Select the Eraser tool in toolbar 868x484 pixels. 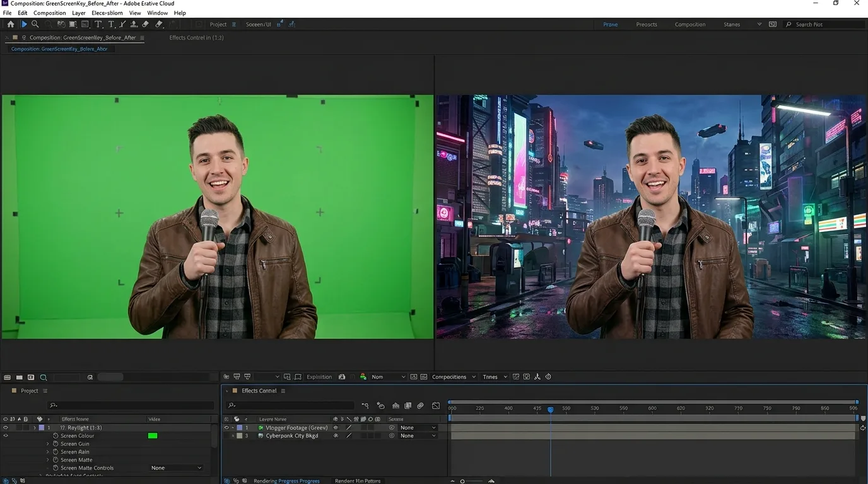[146, 24]
